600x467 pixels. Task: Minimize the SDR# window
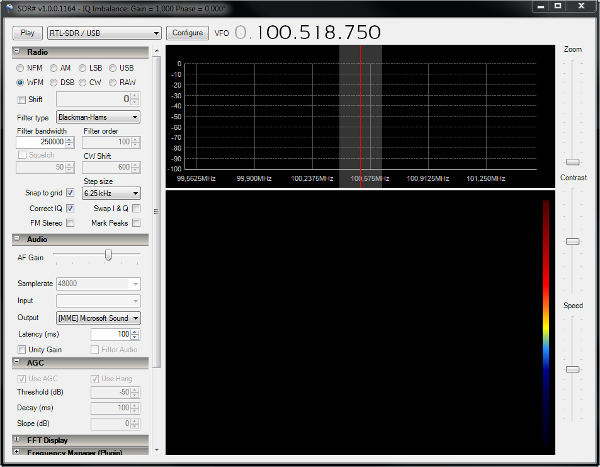click(541, 6)
